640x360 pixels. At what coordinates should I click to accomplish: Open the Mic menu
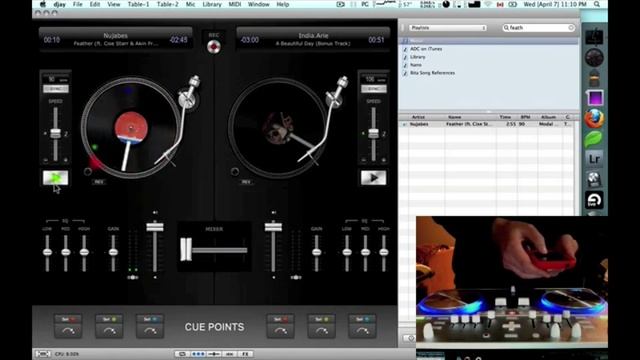(191, 4)
